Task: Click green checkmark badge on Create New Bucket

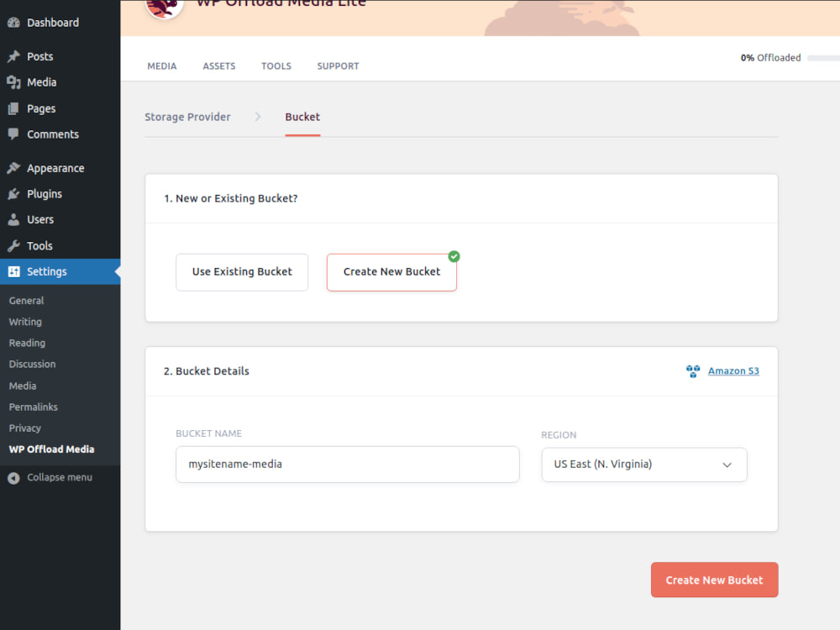Action: click(x=454, y=256)
